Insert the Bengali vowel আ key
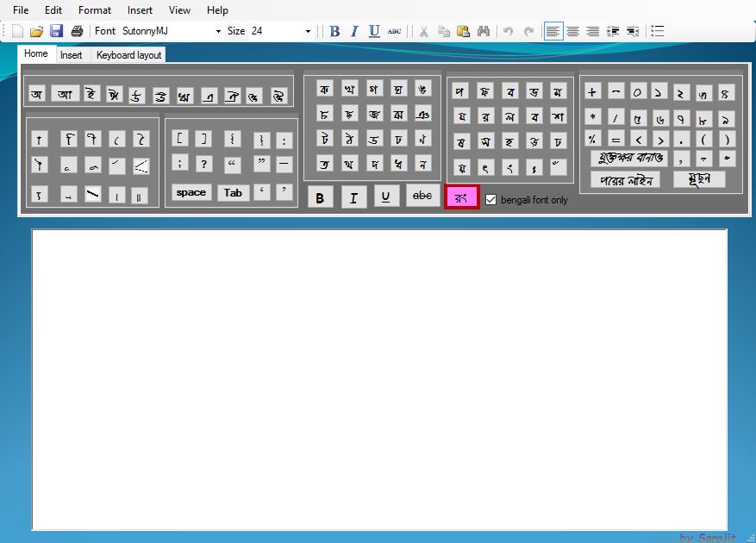Viewport: 756px width, 543px height. coord(65,94)
